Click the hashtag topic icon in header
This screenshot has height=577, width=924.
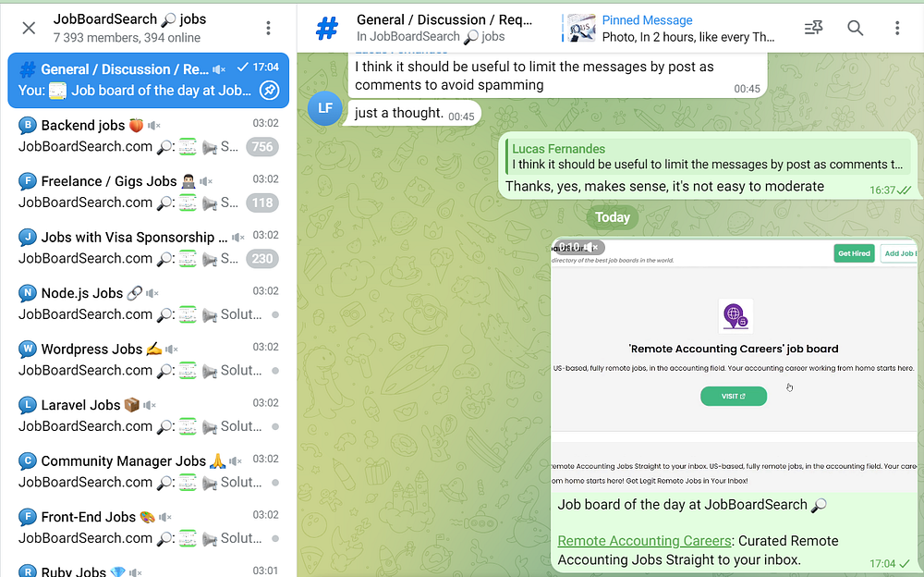[327, 28]
